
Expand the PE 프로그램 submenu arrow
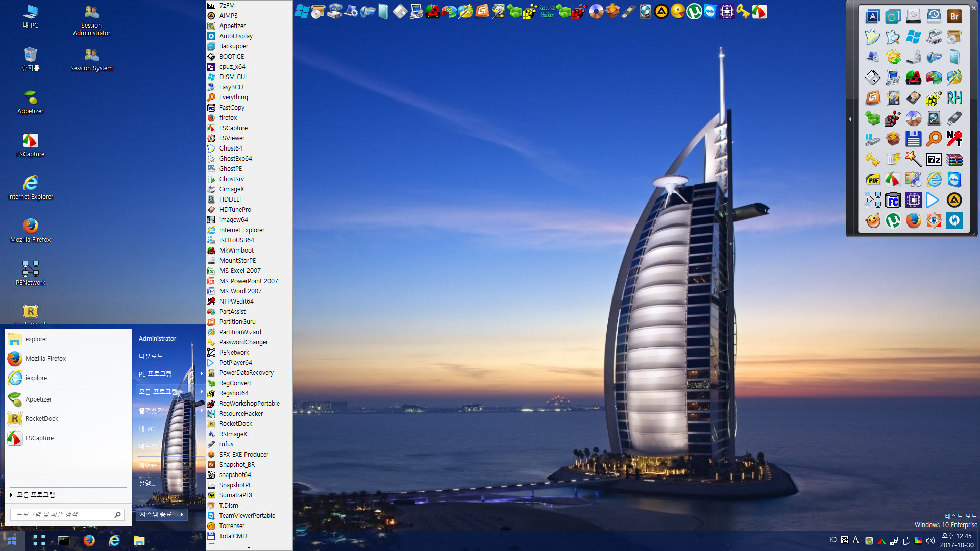coord(202,374)
